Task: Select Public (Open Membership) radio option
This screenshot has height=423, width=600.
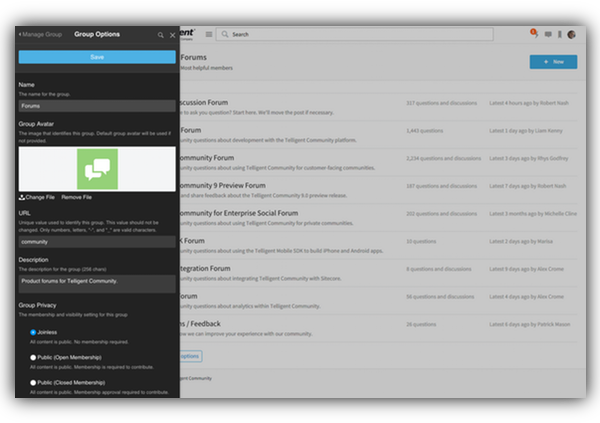Action: 33,358
